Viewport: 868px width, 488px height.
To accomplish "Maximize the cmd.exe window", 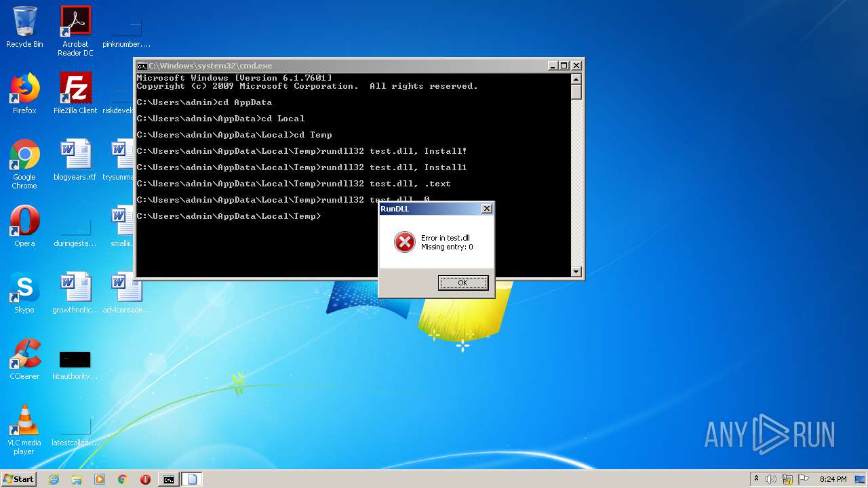I will click(x=564, y=66).
